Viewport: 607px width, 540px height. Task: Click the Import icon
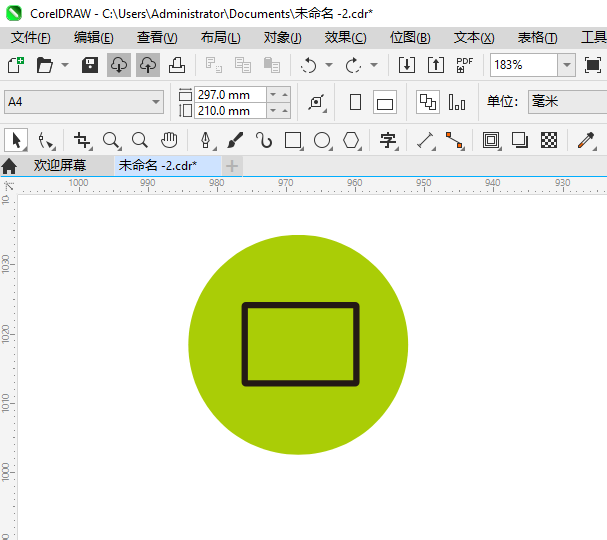click(x=407, y=65)
